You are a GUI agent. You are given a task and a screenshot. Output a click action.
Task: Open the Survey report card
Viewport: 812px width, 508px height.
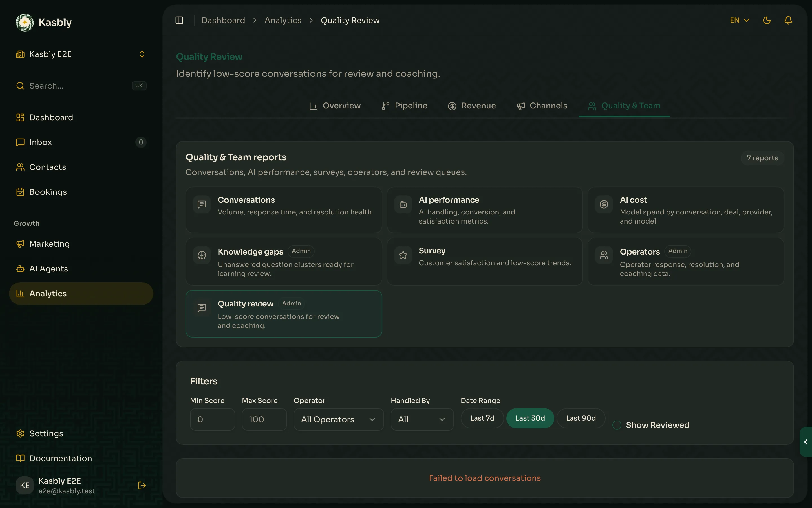[x=485, y=262]
